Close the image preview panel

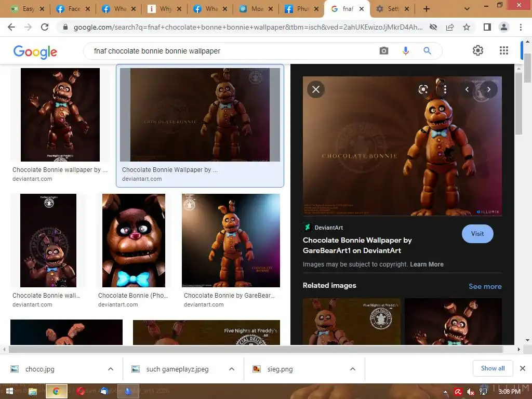coord(316,89)
